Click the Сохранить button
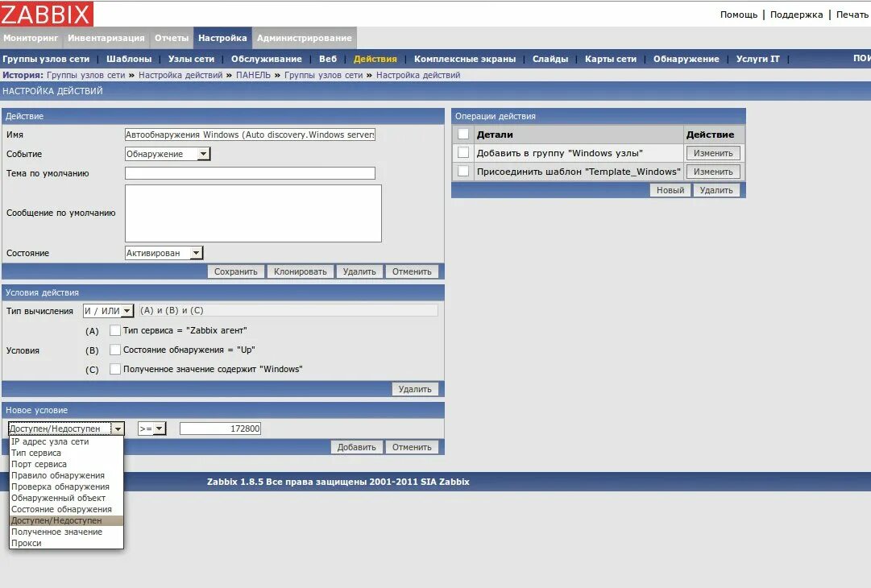The width and height of the screenshot is (871, 588). [x=235, y=271]
